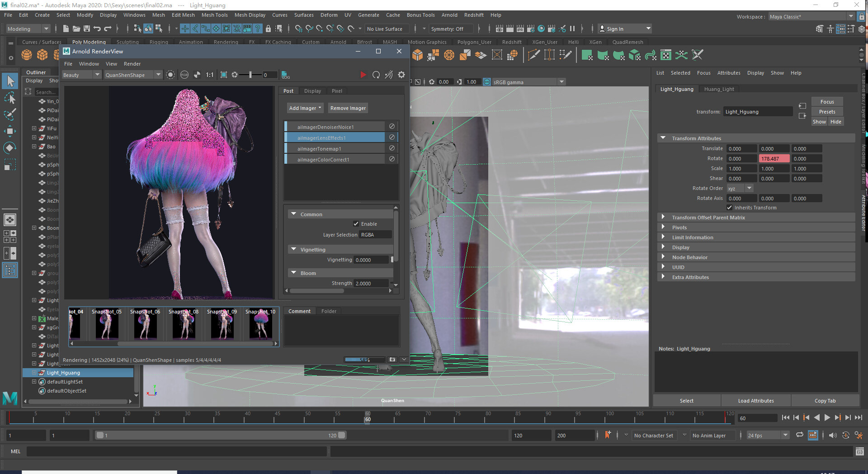Click the RGB channel display icon

(184, 75)
